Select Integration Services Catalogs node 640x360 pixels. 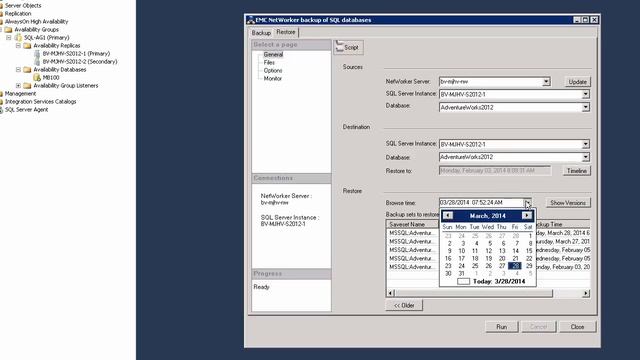(x=40, y=102)
